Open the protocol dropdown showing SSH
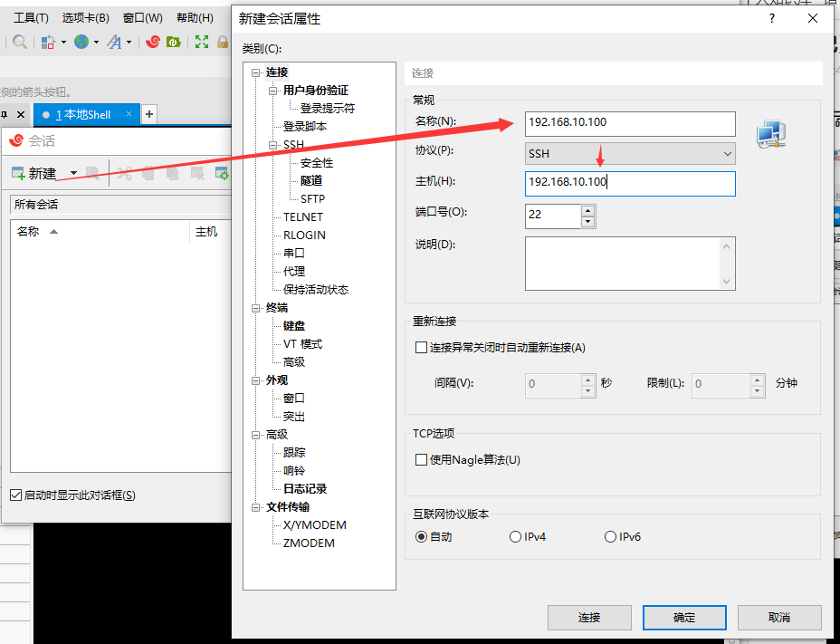The width and height of the screenshot is (840, 644). (x=729, y=154)
